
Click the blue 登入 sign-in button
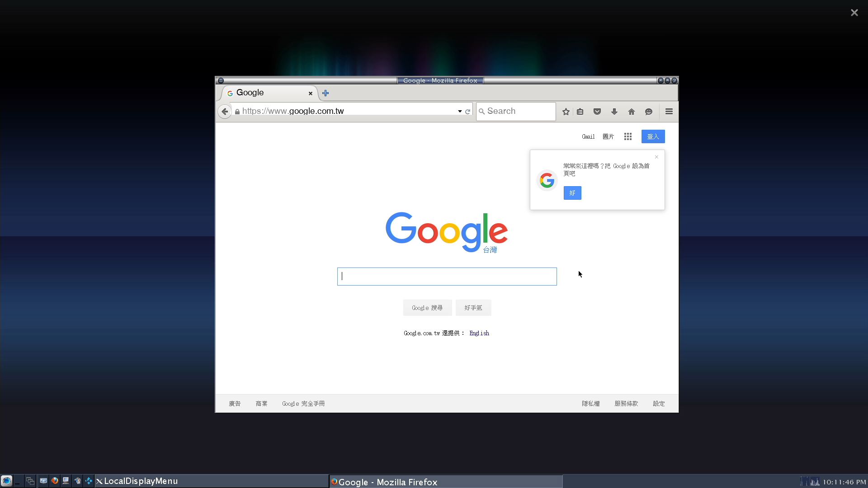click(x=653, y=136)
